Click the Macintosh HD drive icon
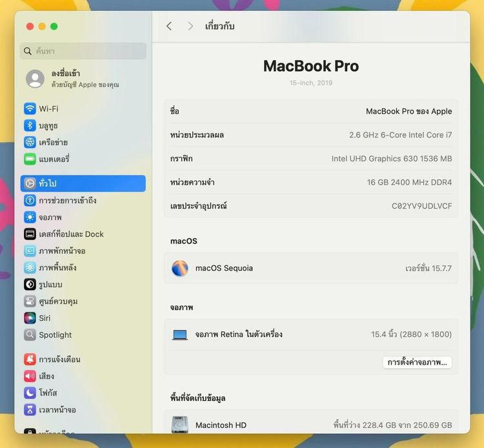 point(179,425)
